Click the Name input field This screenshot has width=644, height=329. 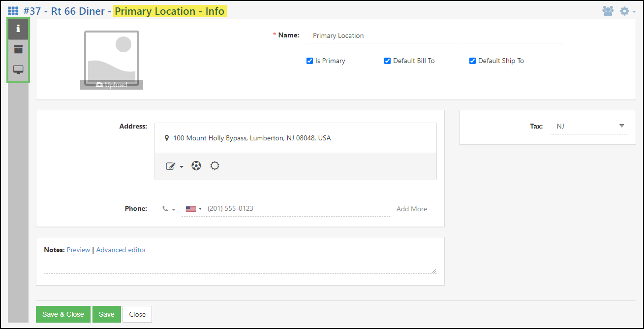coord(435,35)
